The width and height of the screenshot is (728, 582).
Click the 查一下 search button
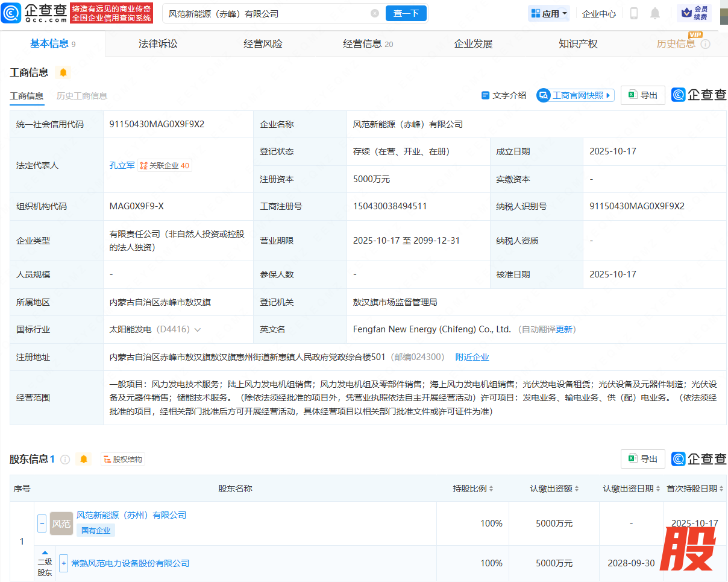click(x=406, y=13)
